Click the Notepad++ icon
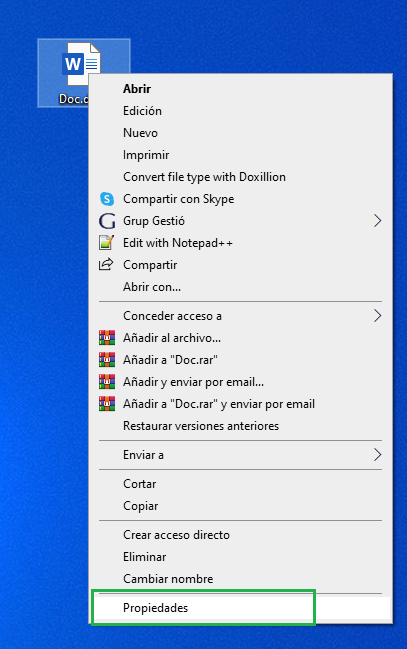This screenshot has height=649, width=407. click(106, 243)
